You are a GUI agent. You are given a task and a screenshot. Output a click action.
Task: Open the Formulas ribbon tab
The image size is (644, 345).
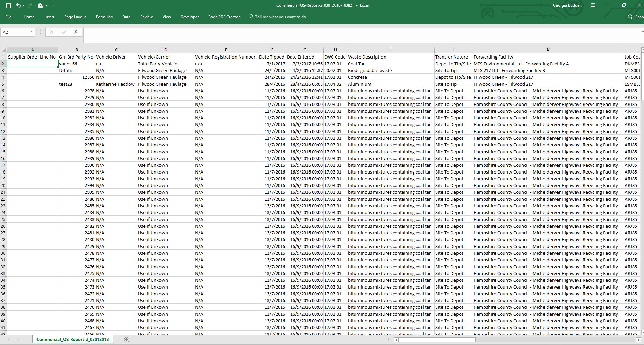click(x=104, y=17)
